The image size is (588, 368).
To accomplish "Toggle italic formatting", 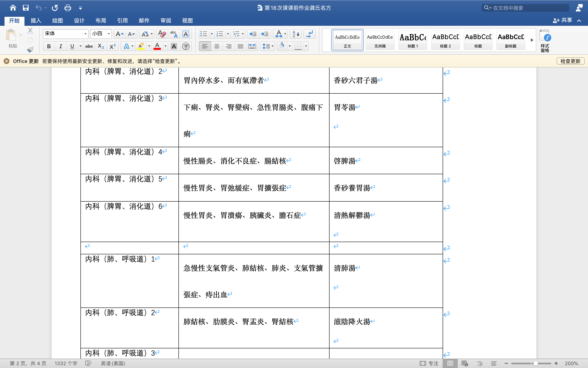I will point(60,46).
